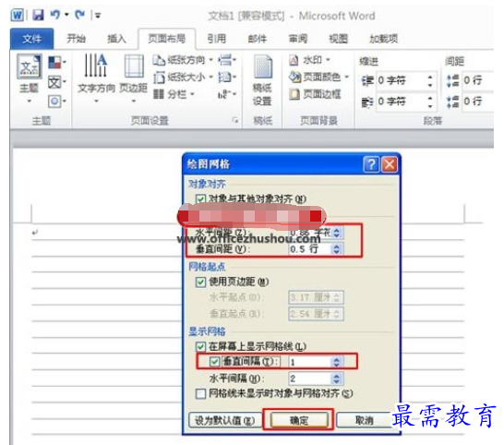Open theme fonts dropdown
The height and width of the screenshot is (445, 504).
pos(57,82)
